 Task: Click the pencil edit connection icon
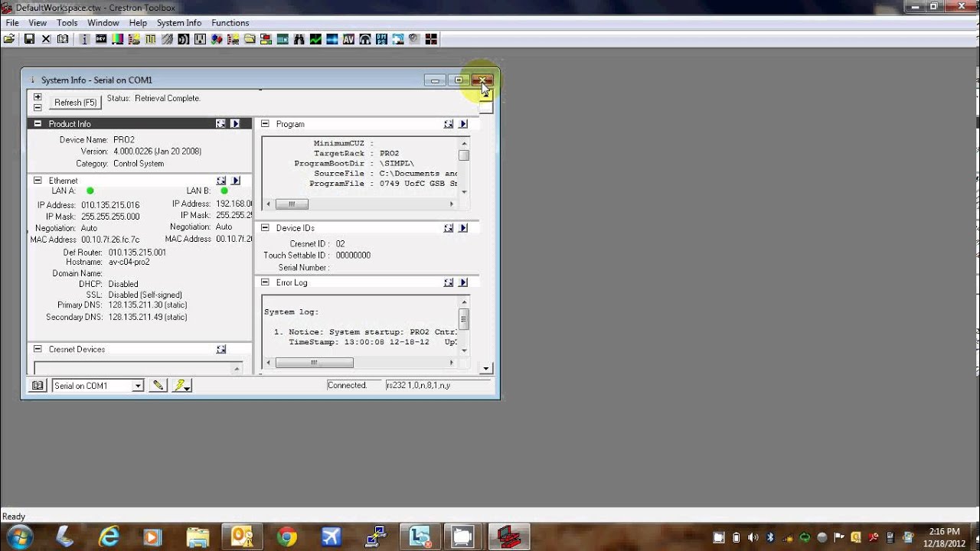[158, 386]
